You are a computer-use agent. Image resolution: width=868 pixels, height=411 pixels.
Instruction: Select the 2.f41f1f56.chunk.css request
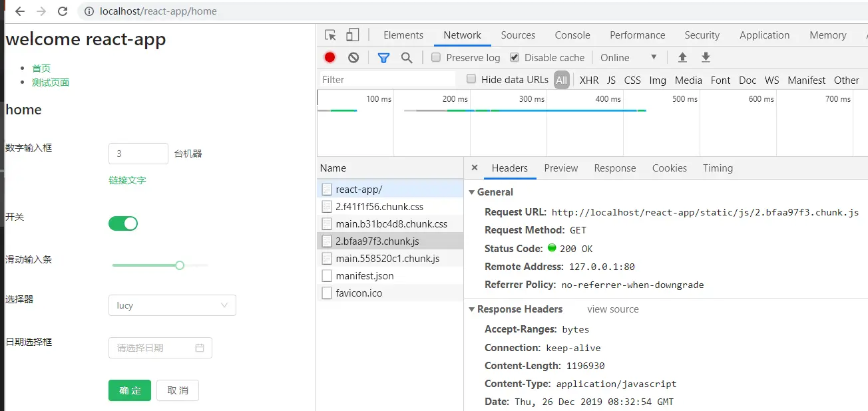(x=390, y=206)
